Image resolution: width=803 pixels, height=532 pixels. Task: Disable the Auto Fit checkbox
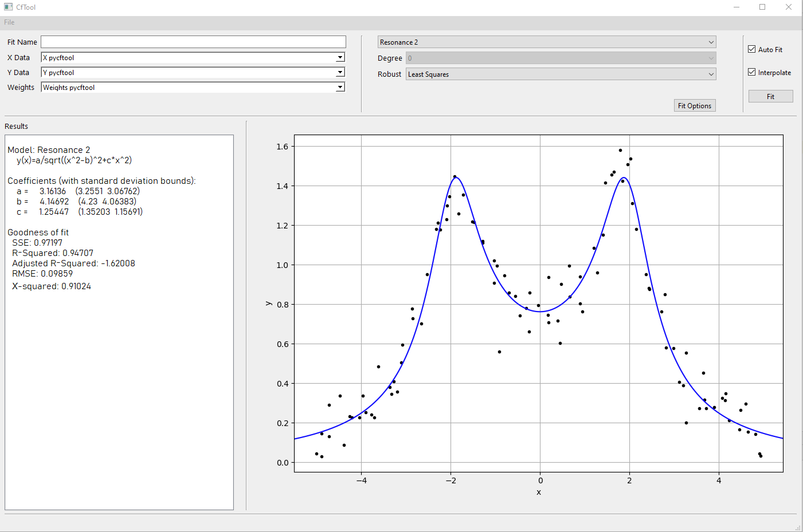753,49
